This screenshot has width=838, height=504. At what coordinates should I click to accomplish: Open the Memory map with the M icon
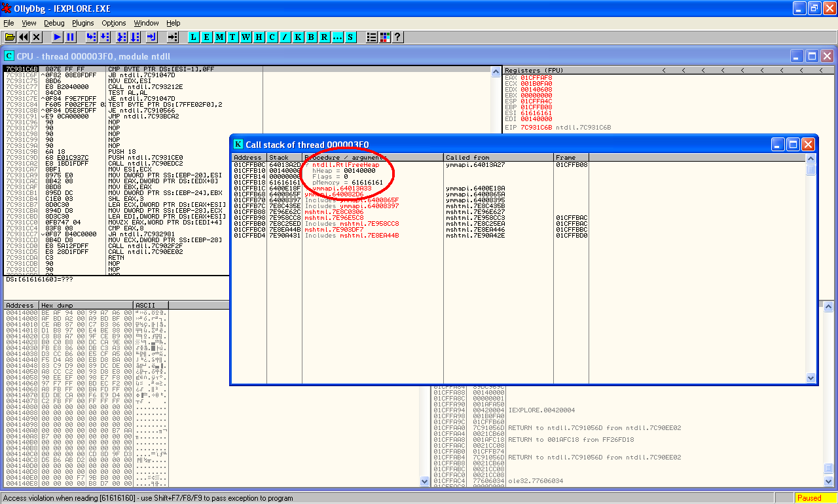click(219, 37)
